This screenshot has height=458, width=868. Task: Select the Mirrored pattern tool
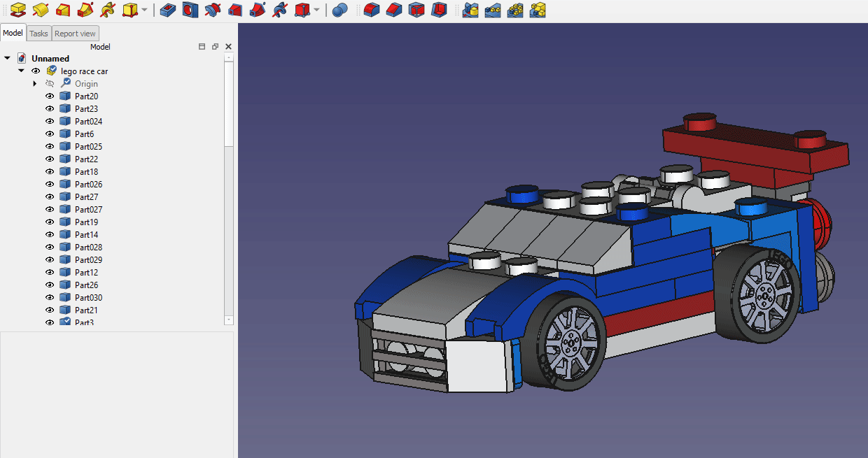point(470,10)
